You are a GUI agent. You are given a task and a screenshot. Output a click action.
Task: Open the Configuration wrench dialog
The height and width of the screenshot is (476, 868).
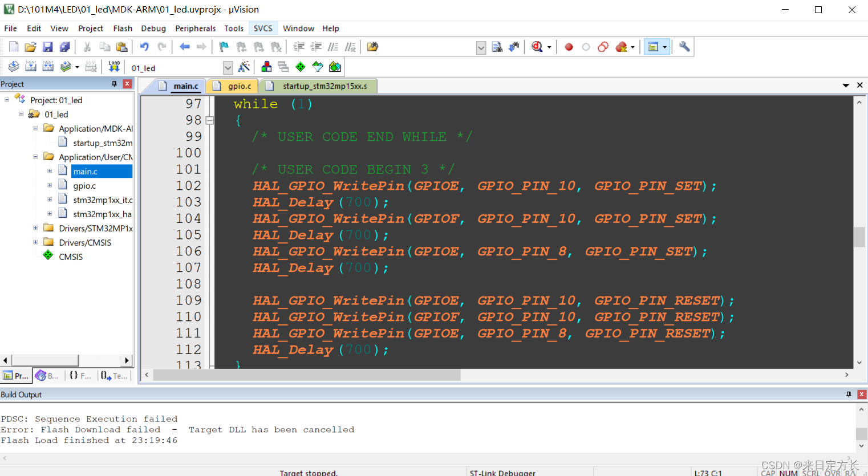(x=684, y=47)
